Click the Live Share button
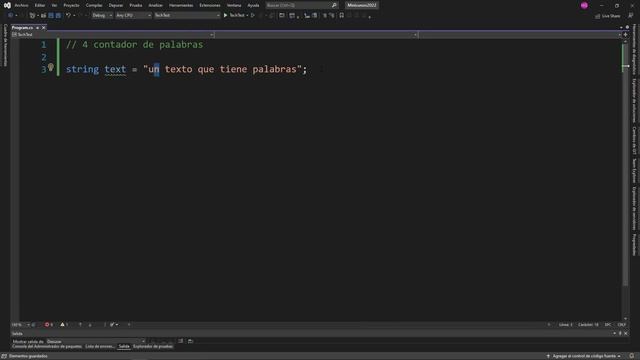This screenshot has width=640, height=360. pos(607,16)
